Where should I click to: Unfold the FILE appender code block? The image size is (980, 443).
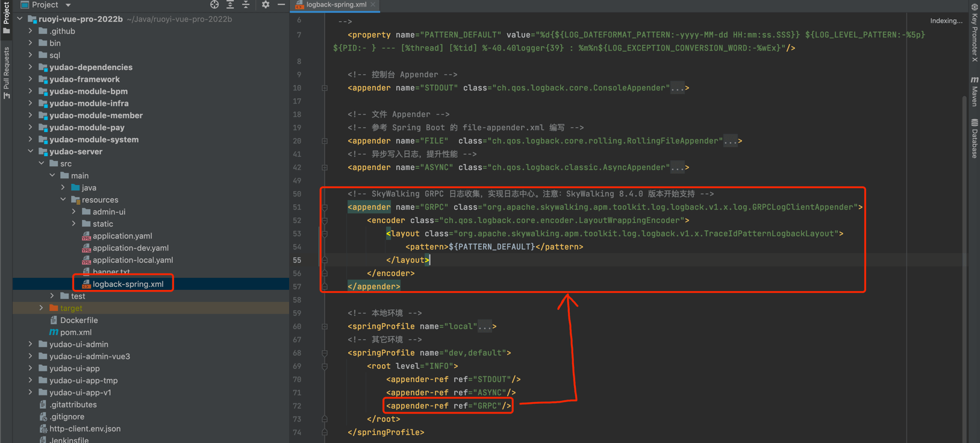tap(325, 141)
